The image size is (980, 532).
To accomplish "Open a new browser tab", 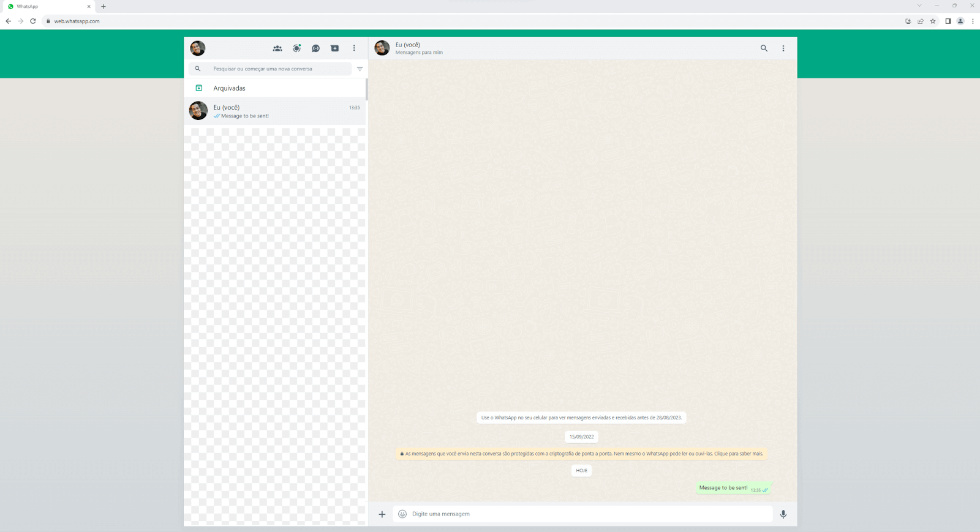I will click(x=104, y=7).
